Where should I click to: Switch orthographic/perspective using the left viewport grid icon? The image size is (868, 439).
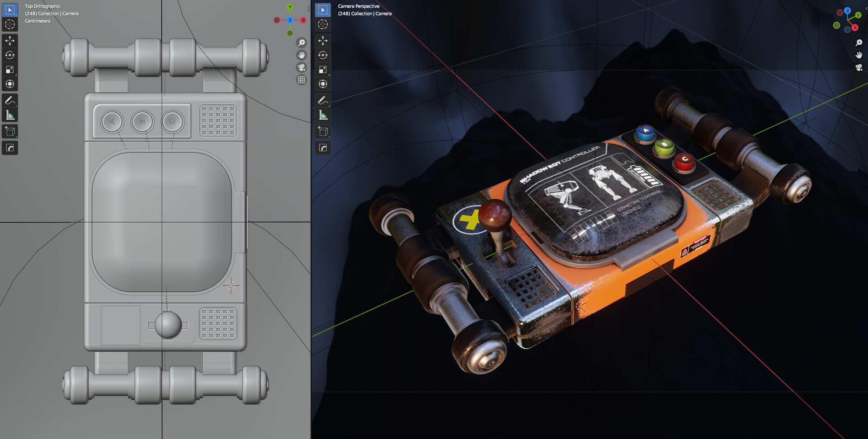click(302, 80)
